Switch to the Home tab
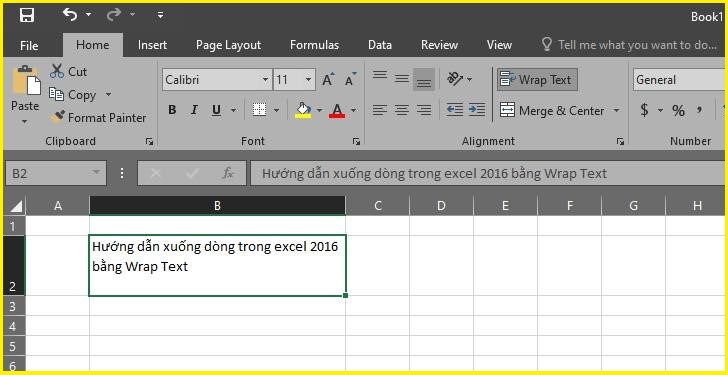The image size is (728, 375). coord(93,45)
